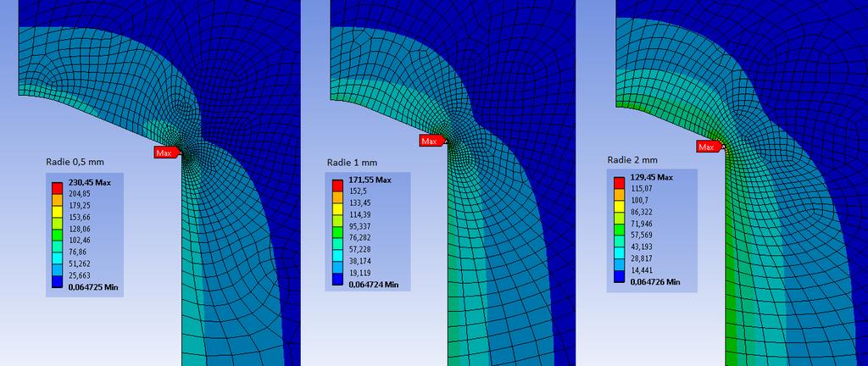
Task: Pick the dark blue swatch in Radie 1 mm legend
Action: 337,280
